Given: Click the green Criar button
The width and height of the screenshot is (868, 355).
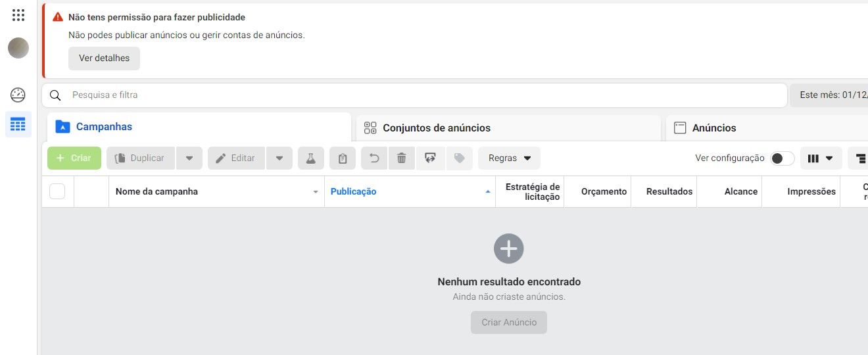Looking at the screenshot, I should (x=74, y=158).
